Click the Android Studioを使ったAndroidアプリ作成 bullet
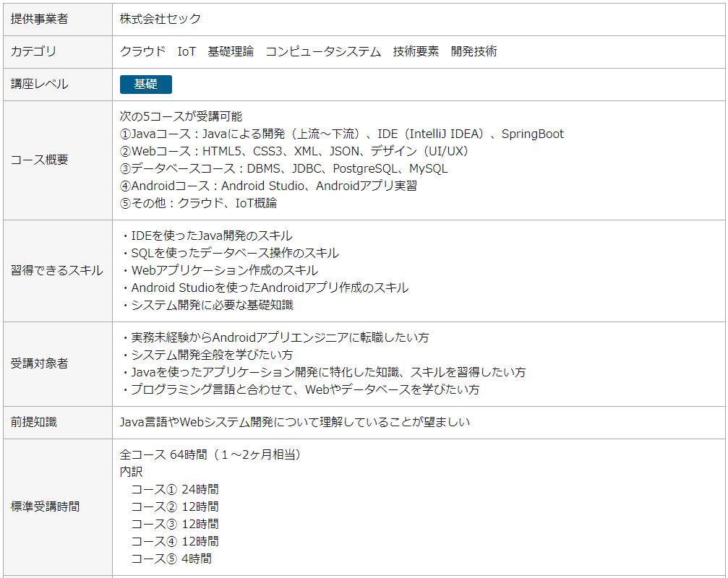 point(264,288)
